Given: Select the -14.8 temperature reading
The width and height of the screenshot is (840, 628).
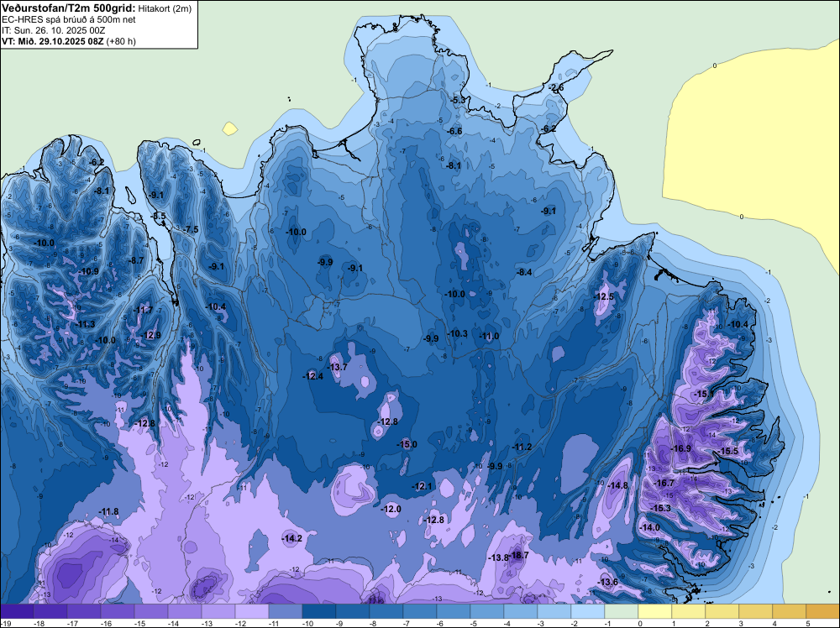Looking at the screenshot, I should [x=618, y=485].
